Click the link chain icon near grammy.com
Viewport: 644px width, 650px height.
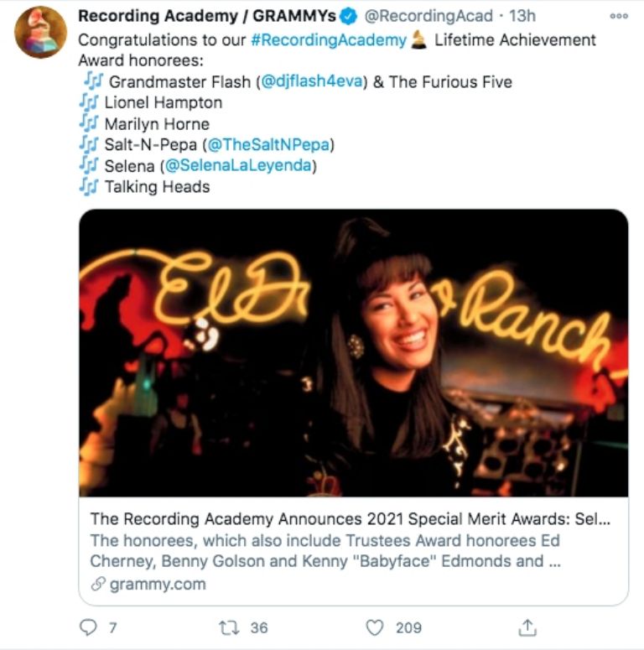click(x=97, y=585)
